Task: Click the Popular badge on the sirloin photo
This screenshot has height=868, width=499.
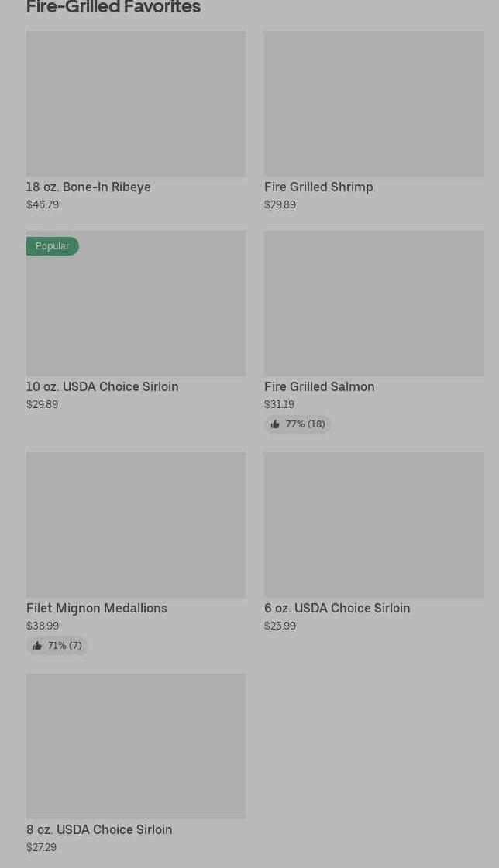Action: tap(53, 246)
